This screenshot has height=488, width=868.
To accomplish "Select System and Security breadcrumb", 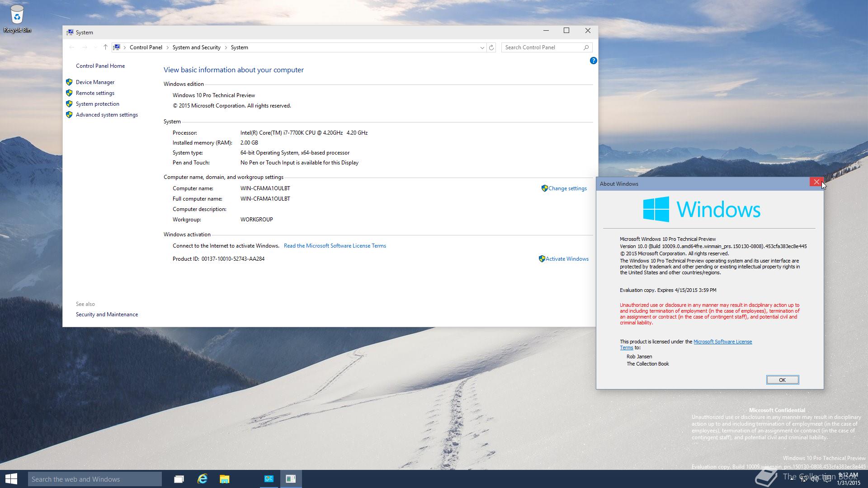I will 196,47.
